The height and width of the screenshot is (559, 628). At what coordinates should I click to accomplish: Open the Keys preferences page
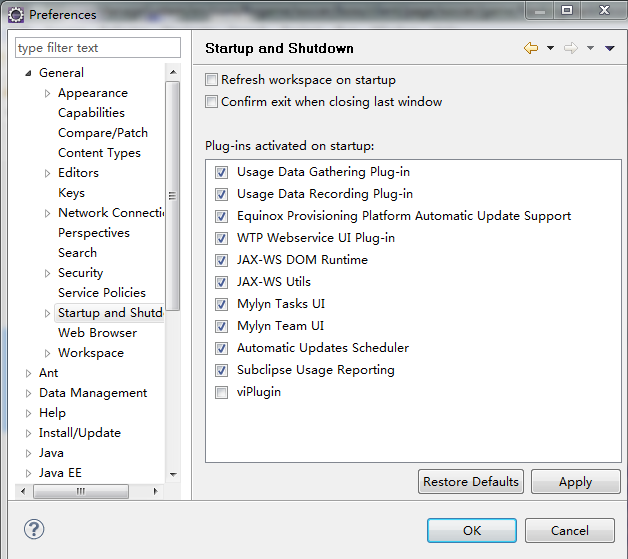click(71, 193)
